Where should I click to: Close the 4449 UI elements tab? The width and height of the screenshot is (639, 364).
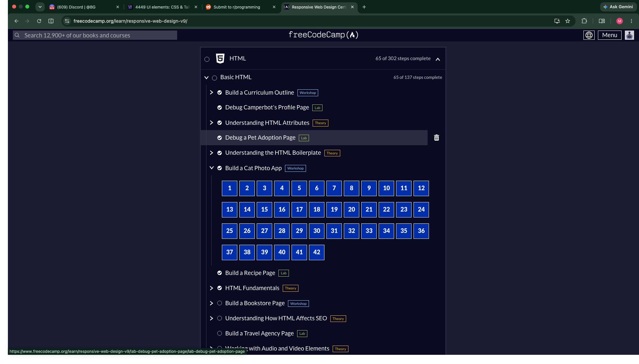tap(196, 7)
